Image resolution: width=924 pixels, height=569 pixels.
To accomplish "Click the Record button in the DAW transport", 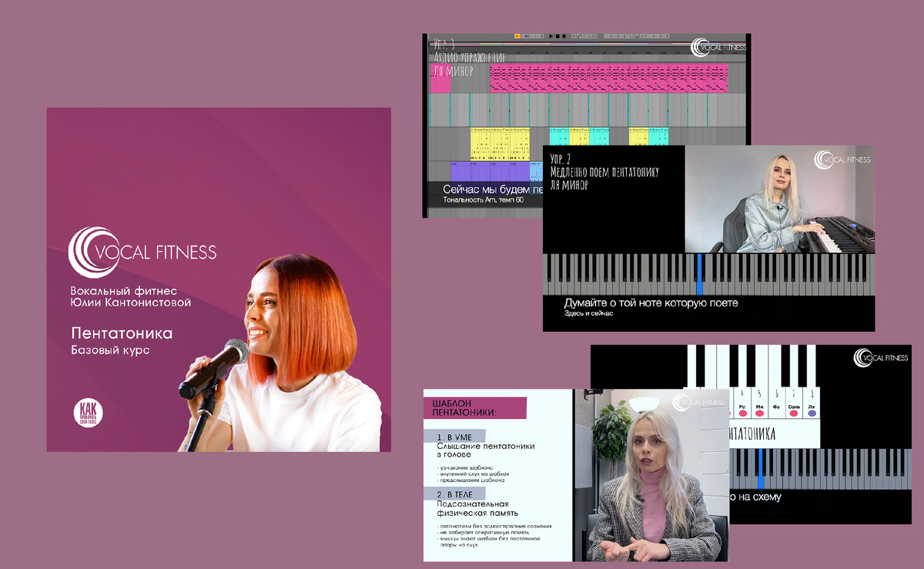I will coord(564,36).
